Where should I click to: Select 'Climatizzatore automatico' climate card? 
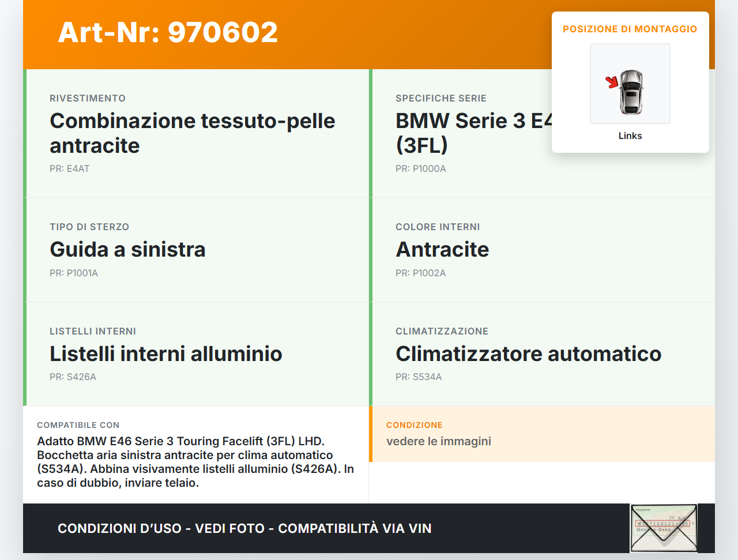528,354
